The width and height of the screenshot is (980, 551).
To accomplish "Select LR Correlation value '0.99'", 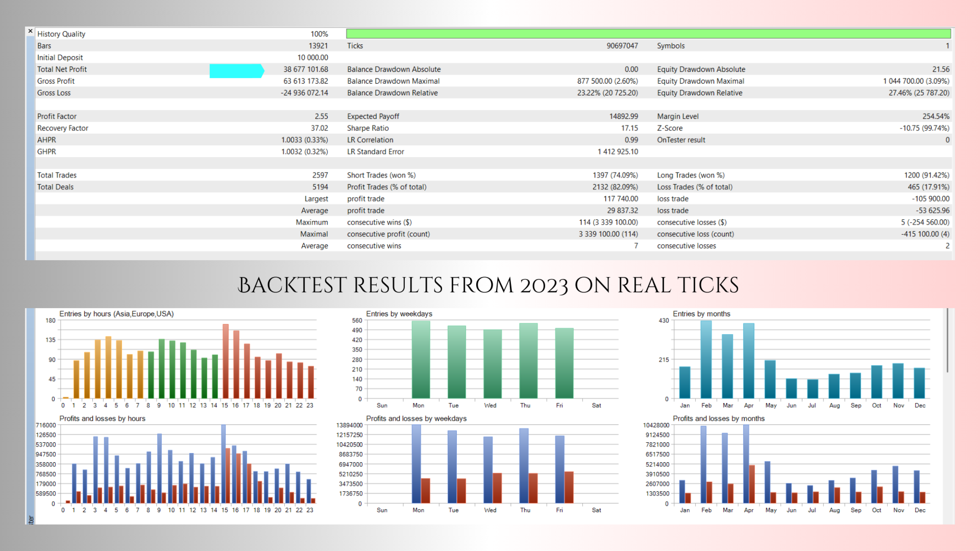I will tap(631, 140).
